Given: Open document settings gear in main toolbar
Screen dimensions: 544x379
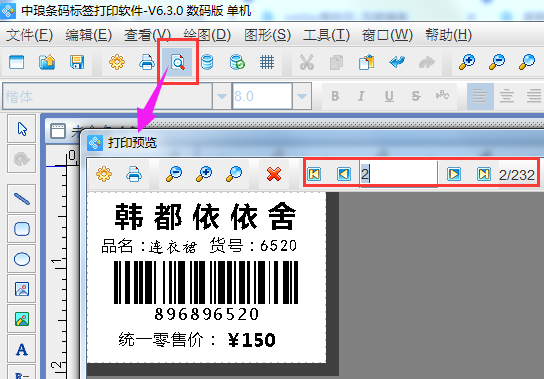Looking at the screenshot, I should pos(117,62).
